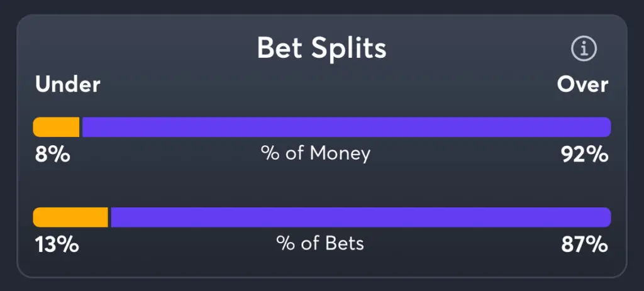This screenshot has height=291, width=644.
Task: Click the 13% bets value
Action: [x=57, y=244]
